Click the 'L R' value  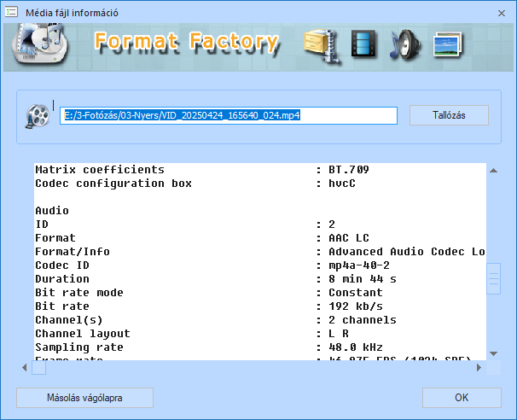coord(339,333)
